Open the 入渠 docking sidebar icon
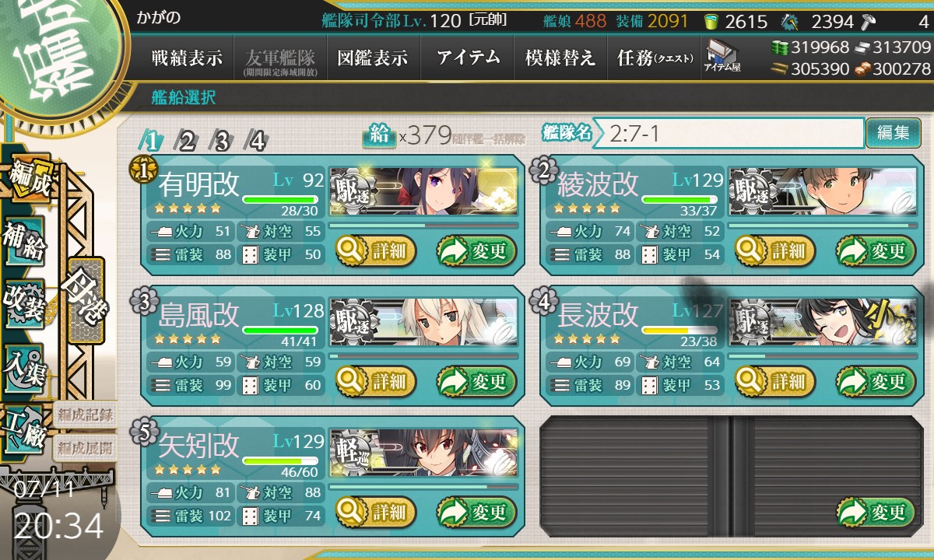Image resolution: width=934 pixels, height=560 pixels. (23, 366)
